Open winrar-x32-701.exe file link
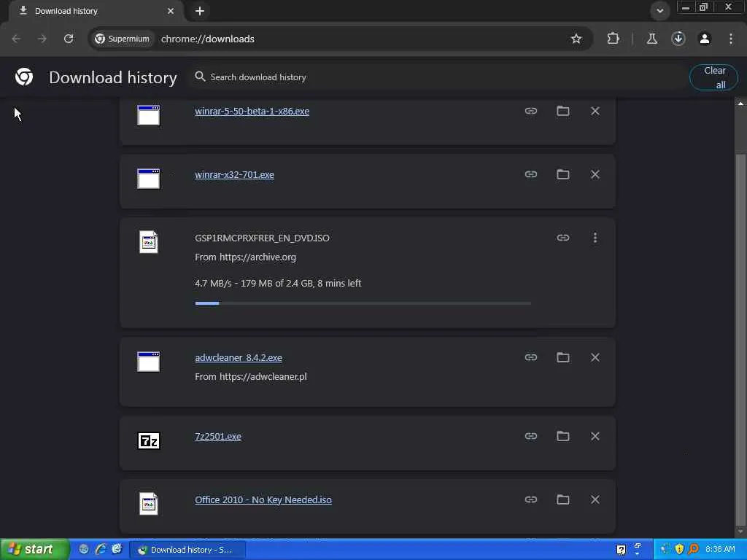The height and width of the screenshot is (560, 747). 234,175
